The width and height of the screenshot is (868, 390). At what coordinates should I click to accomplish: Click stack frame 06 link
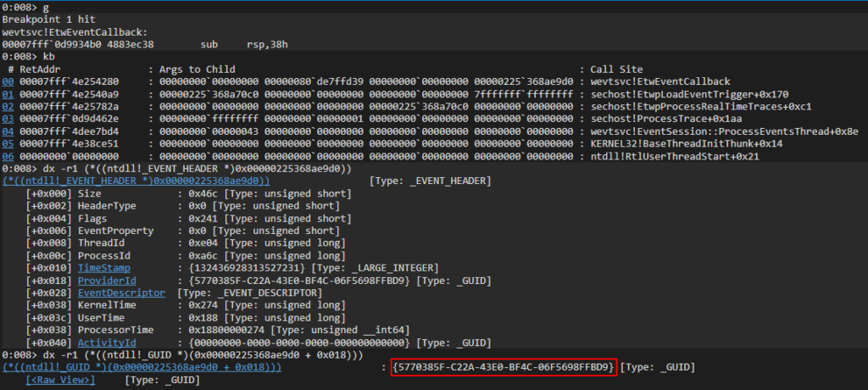(7, 156)
